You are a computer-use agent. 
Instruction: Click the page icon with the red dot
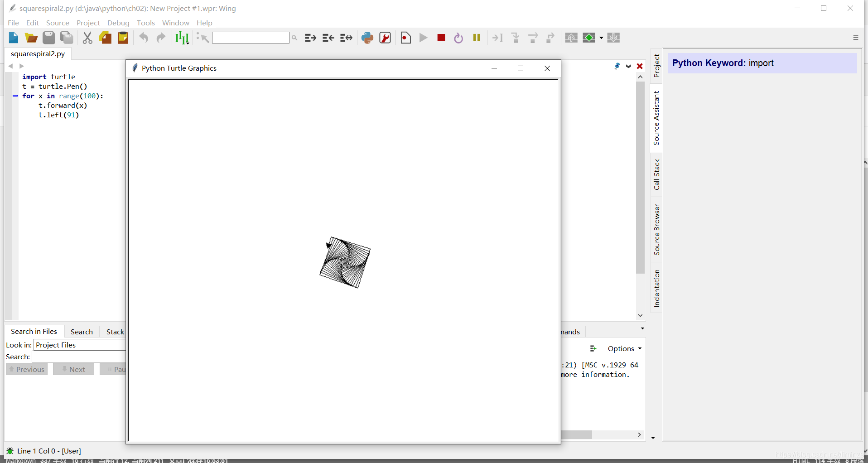406,38
